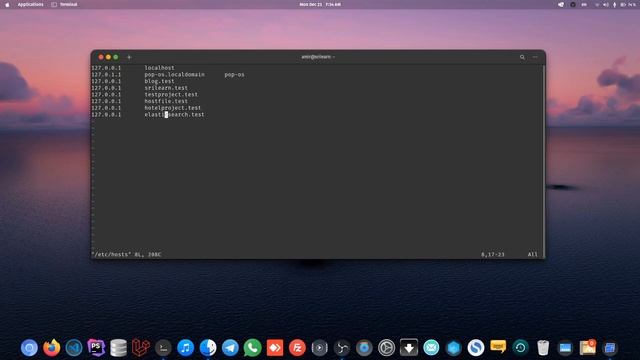The width and height of the screenshot is (640, 360).
Task: Click the testproject.test entry
Action: point(171,94)
